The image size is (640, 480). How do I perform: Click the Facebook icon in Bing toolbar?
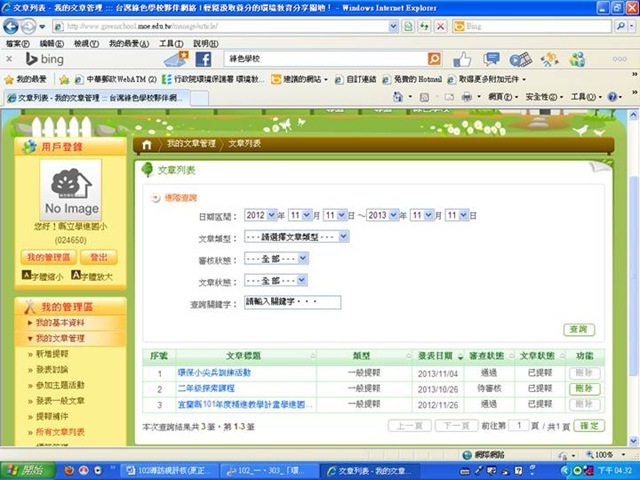click(x=203, y=59)
